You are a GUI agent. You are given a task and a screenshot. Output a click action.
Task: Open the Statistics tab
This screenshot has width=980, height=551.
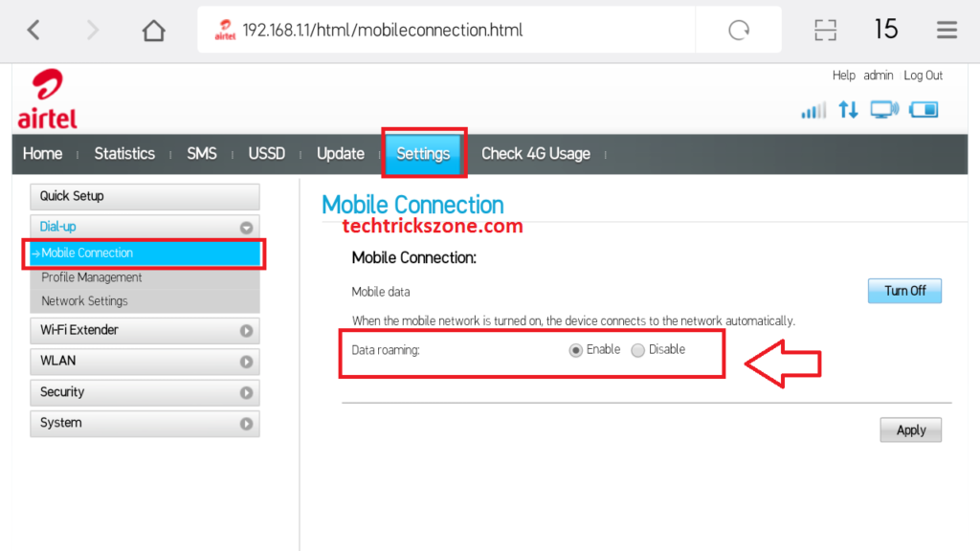pyautogui.click(x=124, y=154)
